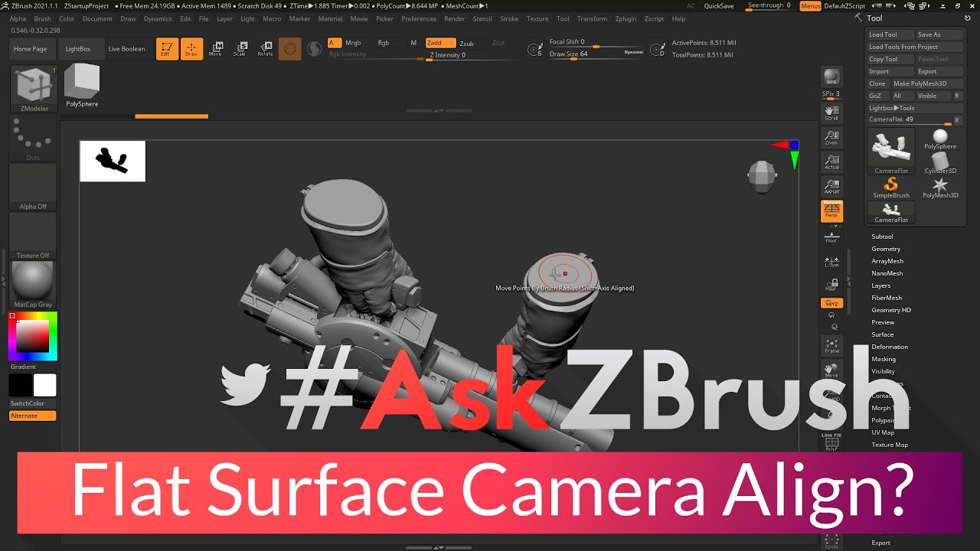Activate Edit mode button
Screen dimensions: 980x551
point(167,49)
